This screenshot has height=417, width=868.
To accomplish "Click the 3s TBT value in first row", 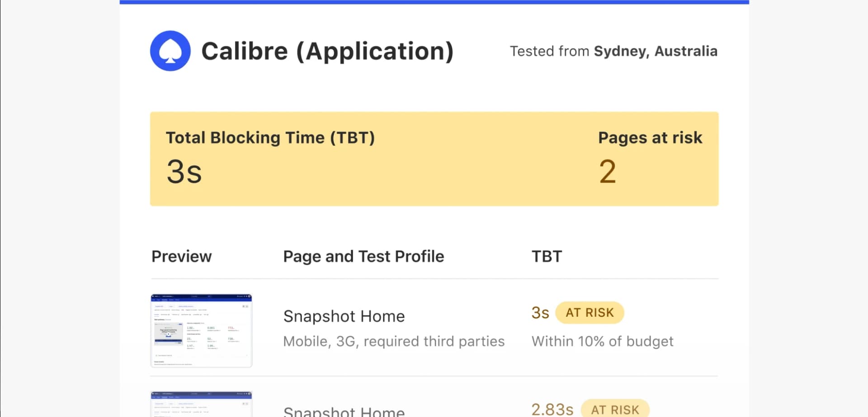I will tap(540, 313).
